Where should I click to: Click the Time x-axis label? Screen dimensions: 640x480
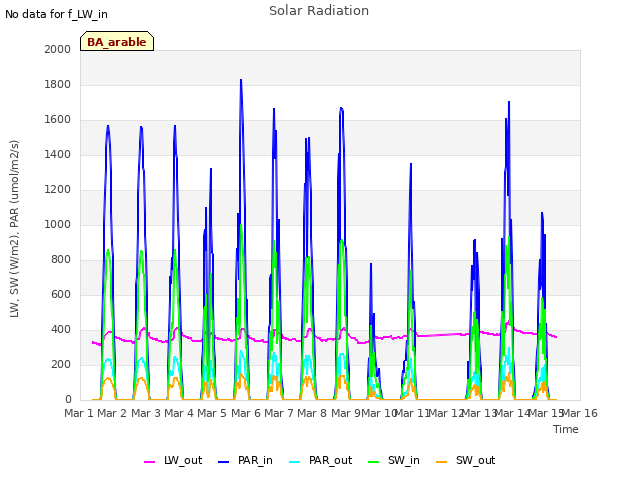point(565,429)
